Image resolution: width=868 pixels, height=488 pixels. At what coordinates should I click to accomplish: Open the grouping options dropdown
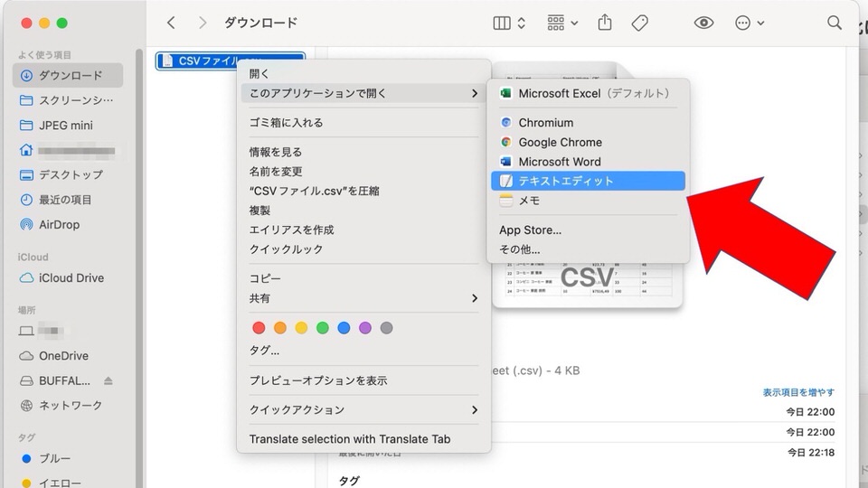click(562, 23)
